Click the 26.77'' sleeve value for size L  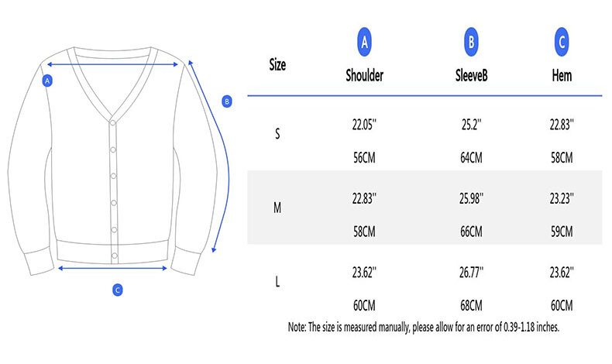pos(470,272)
